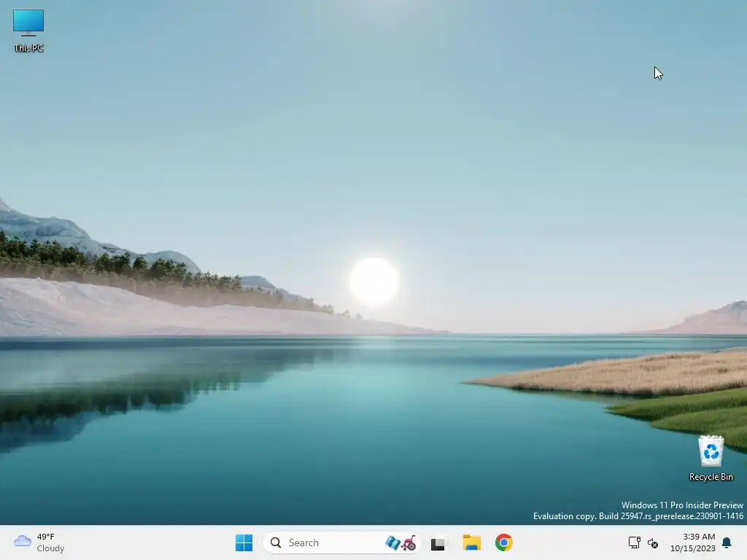The image size is (747, 560).
Task: Select the This PC desktop icon
Action: [28, 31]
